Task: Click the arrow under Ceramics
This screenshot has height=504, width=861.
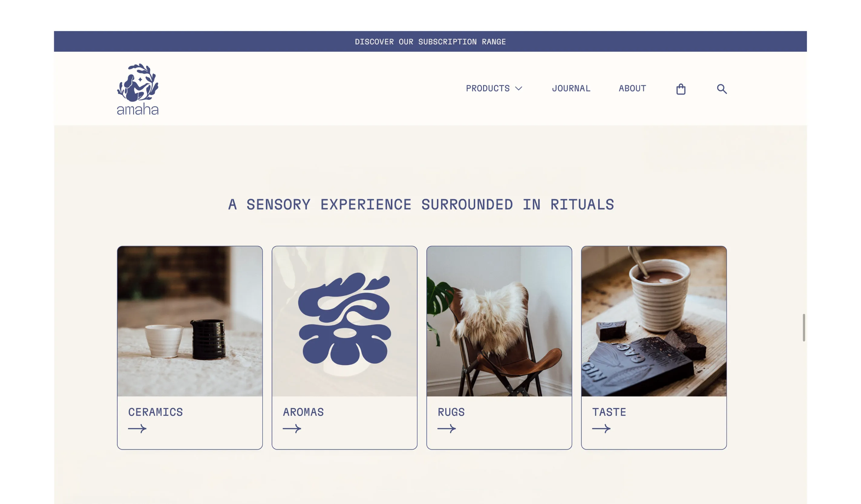Action: click(137, 428)
